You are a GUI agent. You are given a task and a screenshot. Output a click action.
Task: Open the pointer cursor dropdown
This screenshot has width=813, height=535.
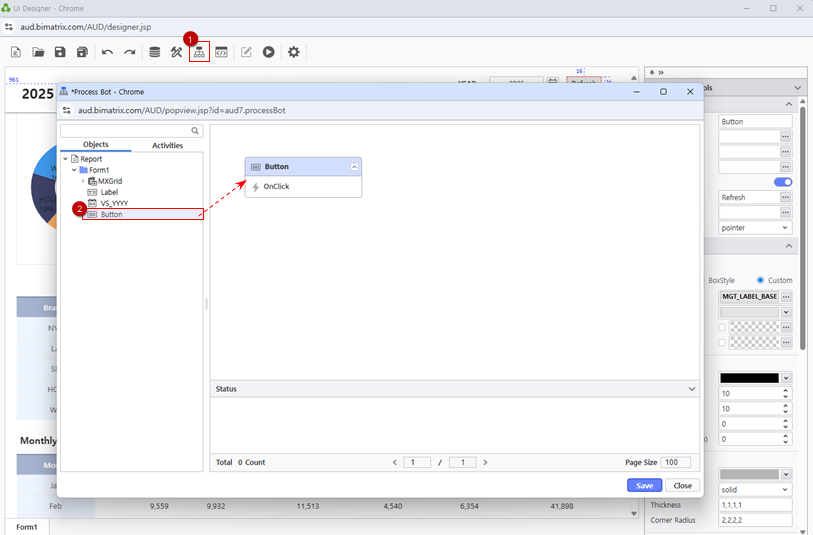click(x=755, y=228)
